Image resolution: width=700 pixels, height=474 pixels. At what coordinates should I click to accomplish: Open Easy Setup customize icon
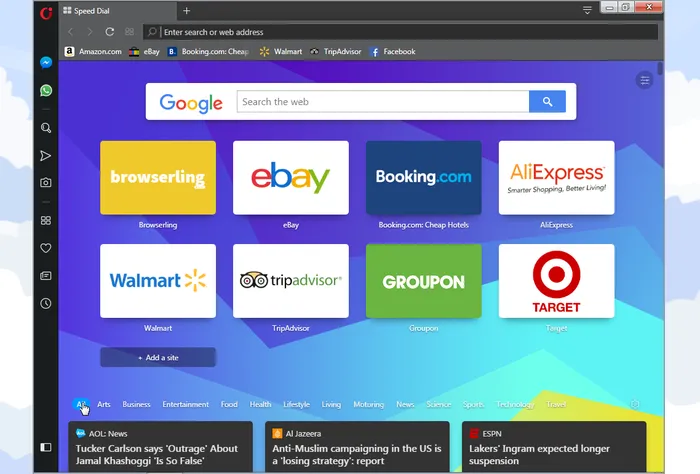pos(645,80)
